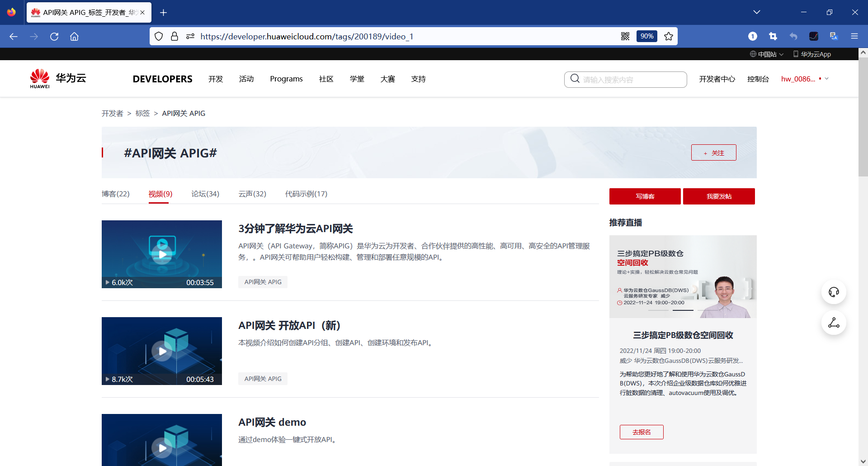Click the 关注 follow button
The image size is (868, 466).
click(713, 152)
